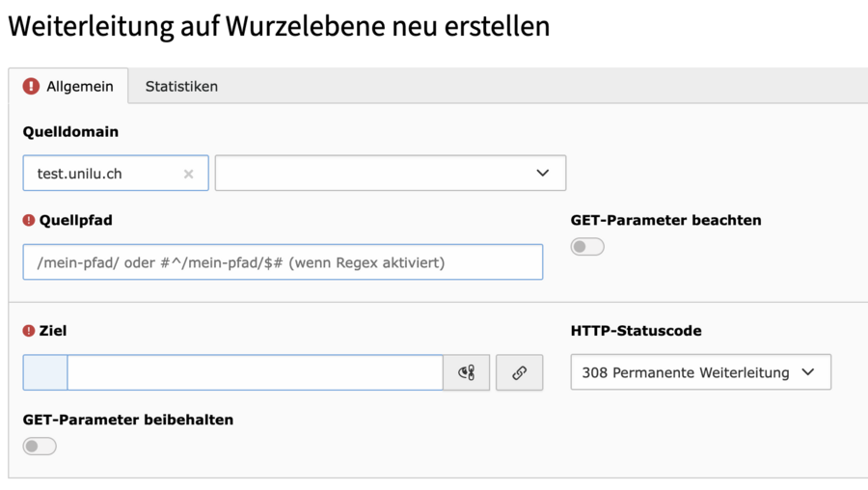Click the HTTP-Statuscode label text

click(x=637, y=331)
